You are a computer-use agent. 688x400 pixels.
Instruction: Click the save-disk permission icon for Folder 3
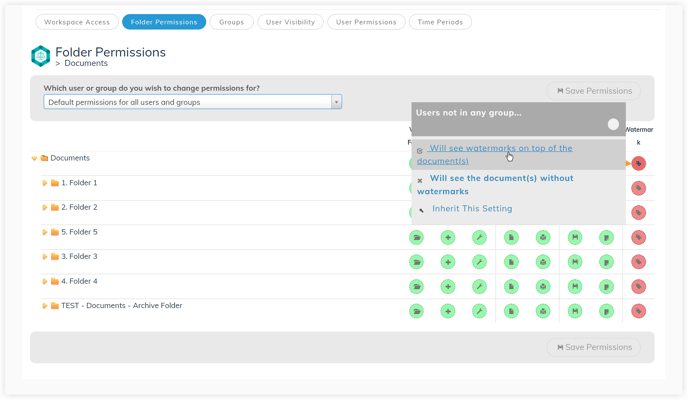click(x=575, y=262)
